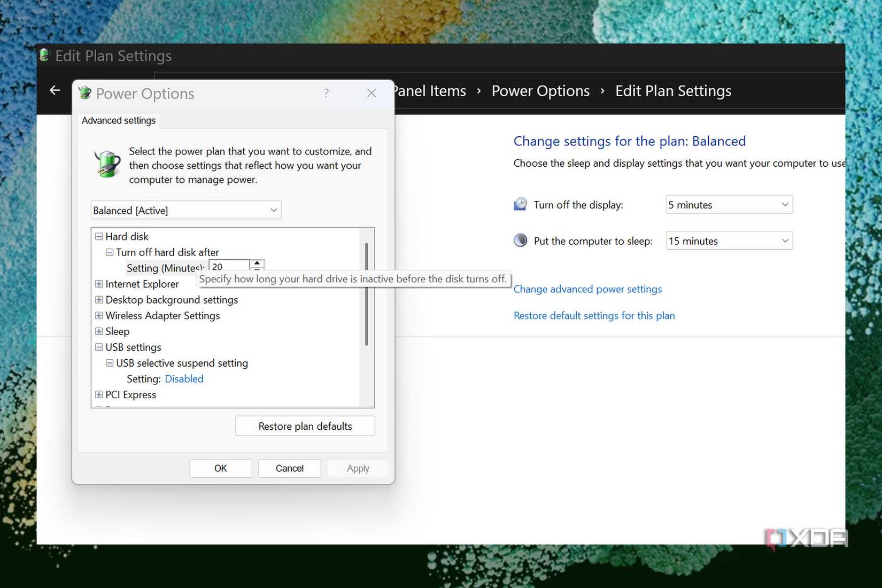Expand the Internet Explorer node
882x588 pixels.
click(99, 284)
